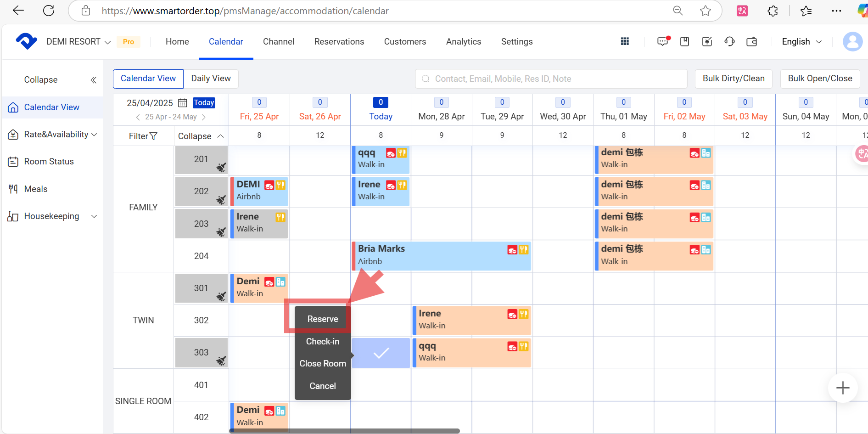Click the room 201 dirty broom icon
Image resolution: width=868 pixels, height=434 pixels.
(x=221, y=168)
